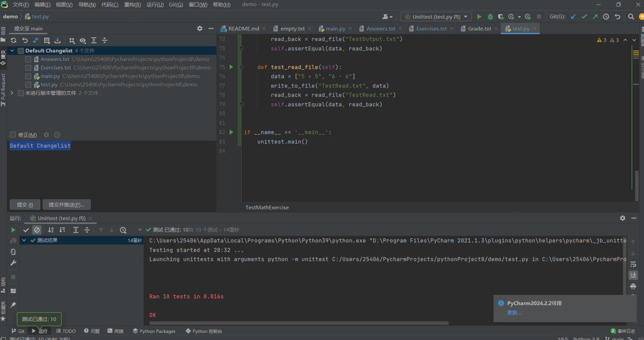The height and width of the screenshot is (340, 644).
Task: Run Unittest with green play button
Action: [479, 17]
